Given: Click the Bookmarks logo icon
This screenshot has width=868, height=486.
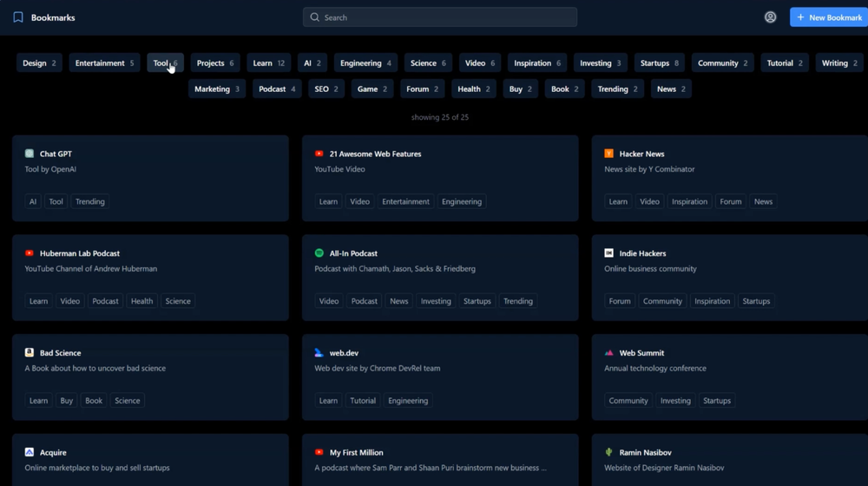Looking at the screenshot, I should click(x=18, y=17).
